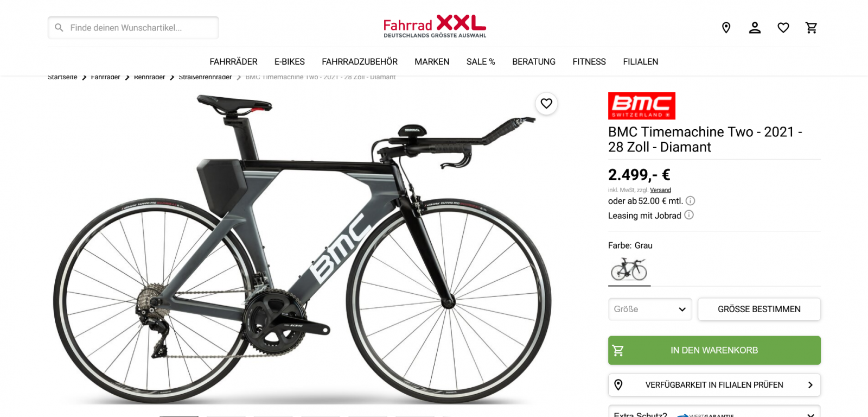Open the FAHRRÄDER menu
The height and width of the screenshot is (417, 868).
coord(233,62)
